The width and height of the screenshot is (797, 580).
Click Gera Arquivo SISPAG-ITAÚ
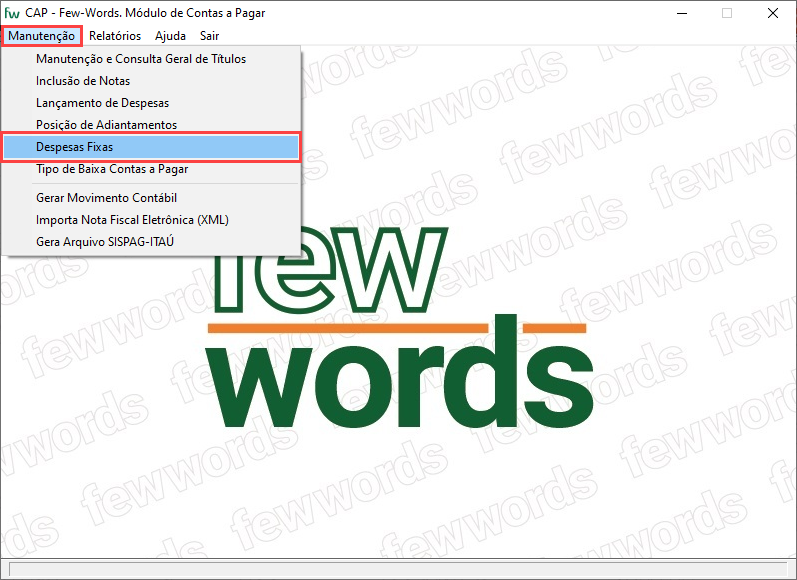[151, 241]
